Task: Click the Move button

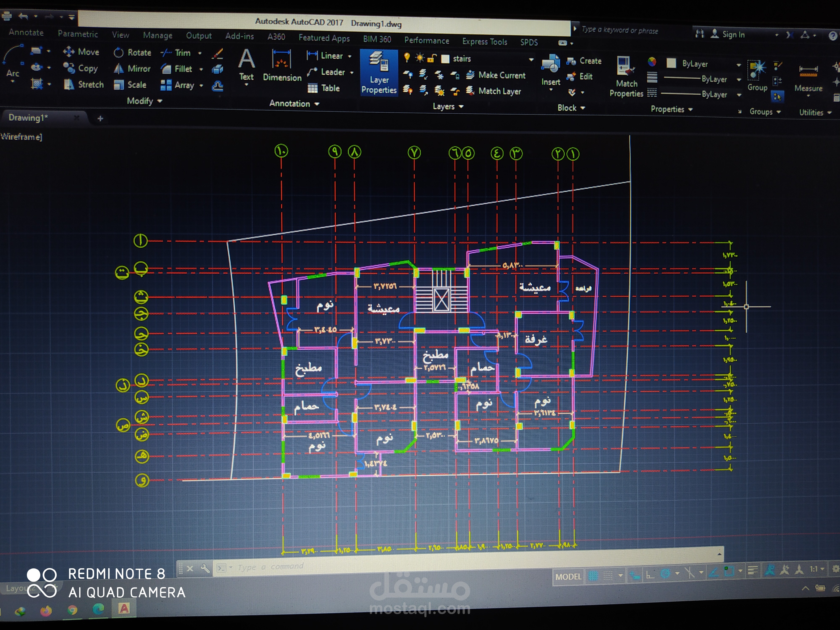Action: (x=81, y=52)
